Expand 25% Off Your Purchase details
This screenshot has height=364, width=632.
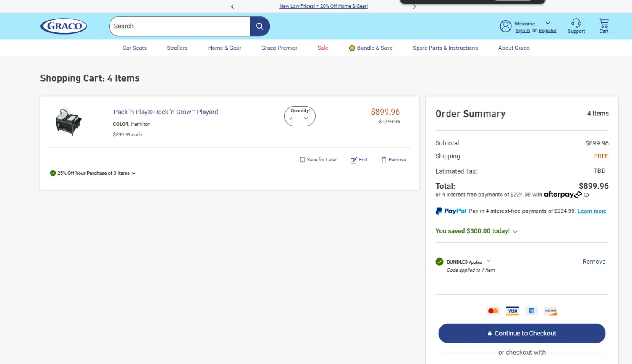click(x=134, y=174)
